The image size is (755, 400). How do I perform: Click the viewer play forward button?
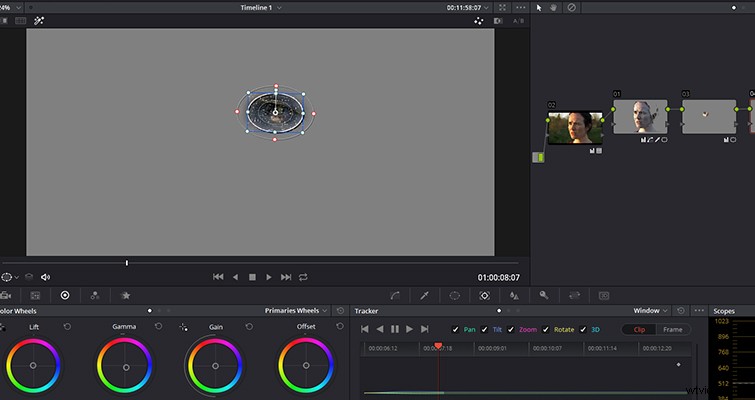click(269, 277)
